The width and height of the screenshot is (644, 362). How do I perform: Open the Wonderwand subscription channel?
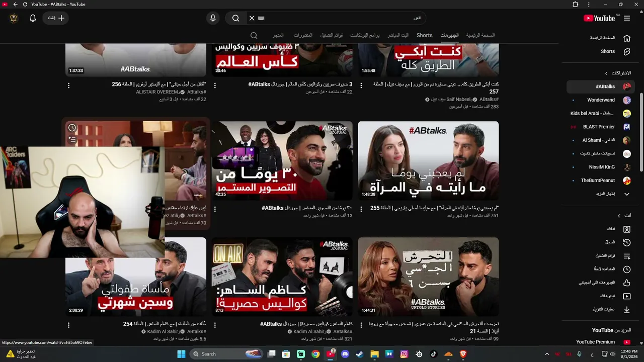coord(601,100)
